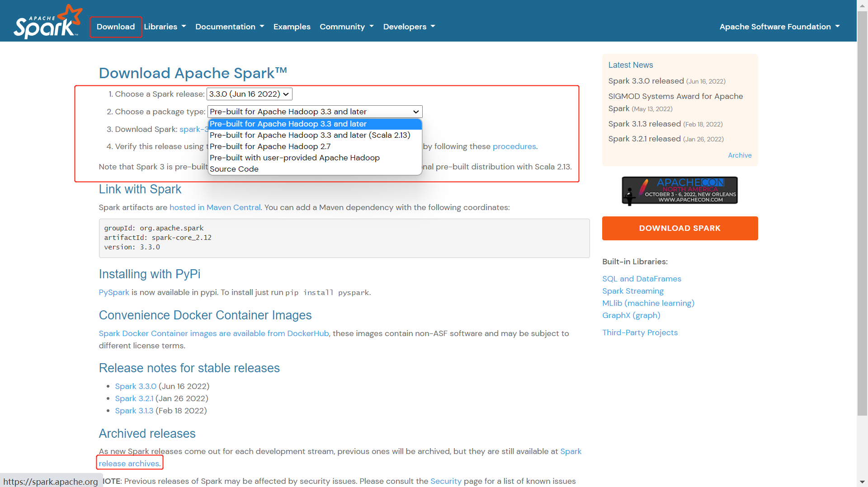The image size is (868, 487).
Task: Open GraphX (graph) library link
Action: pos(631,315)
